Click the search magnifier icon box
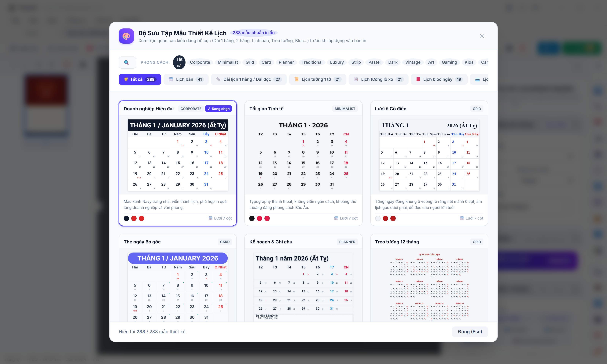This screenshot has height=364, width=607. (127, 62)
